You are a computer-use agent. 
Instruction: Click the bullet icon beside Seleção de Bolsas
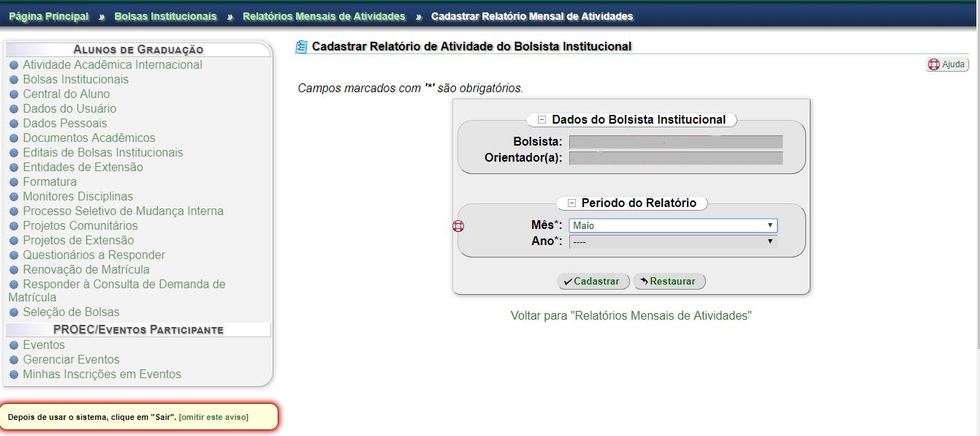click(14, 312)
